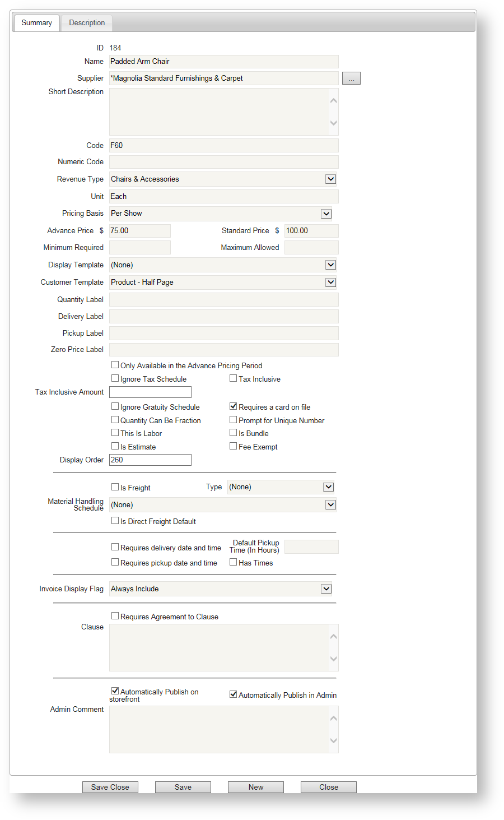Viewport: 504px width, 820px height.
Task: Check This Is Labor
Action: click(x=115, y=433)
